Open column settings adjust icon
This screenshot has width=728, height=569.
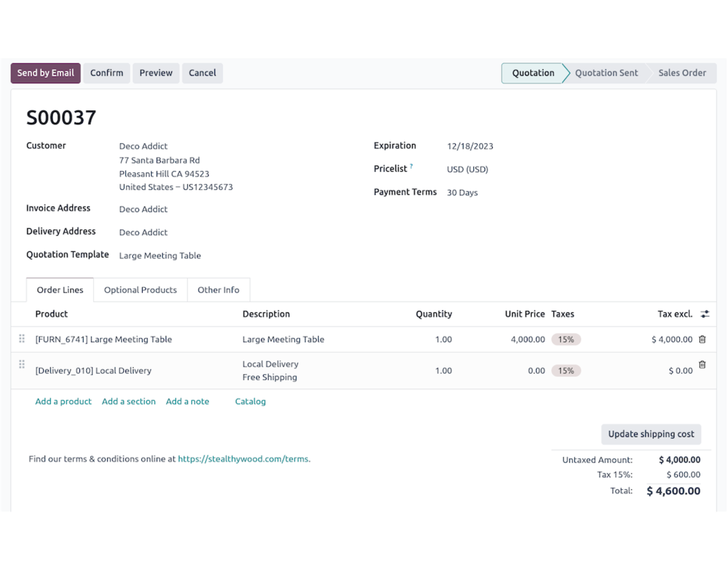[705, 314]
